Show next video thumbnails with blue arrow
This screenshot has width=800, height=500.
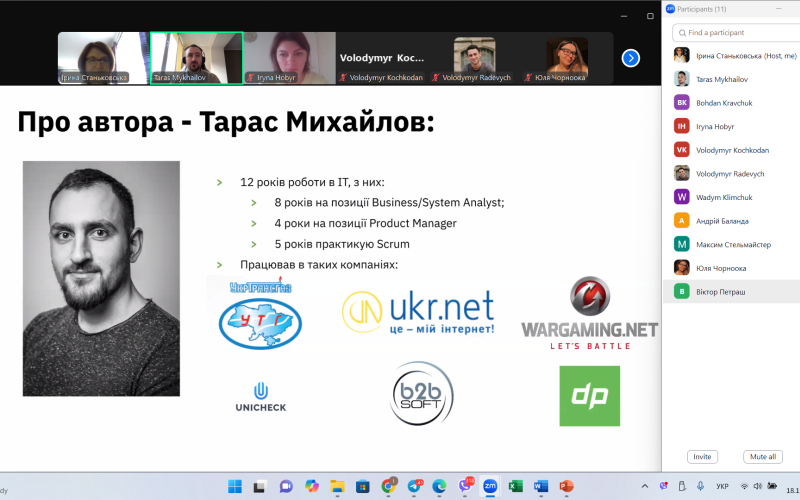click(631, 58)
